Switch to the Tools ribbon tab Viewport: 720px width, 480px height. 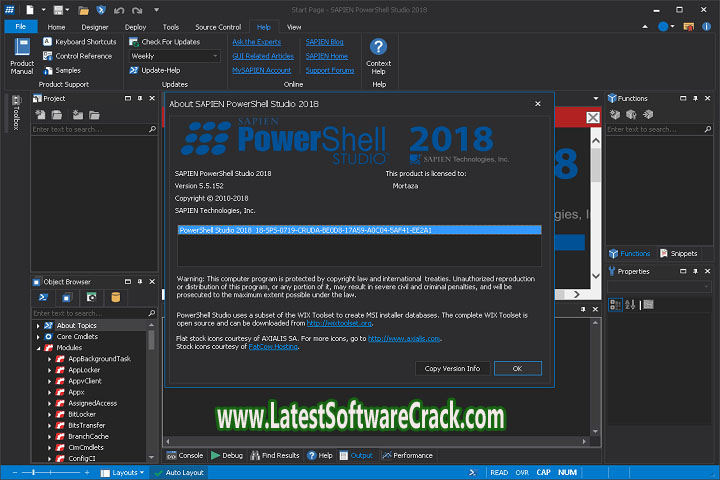[x=170, y=27]
